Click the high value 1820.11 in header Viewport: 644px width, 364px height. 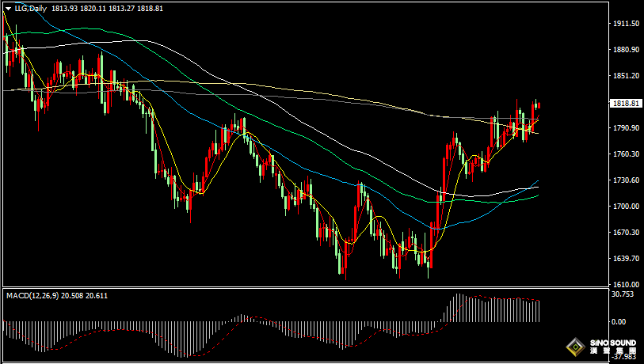click(x=93, y=8)
